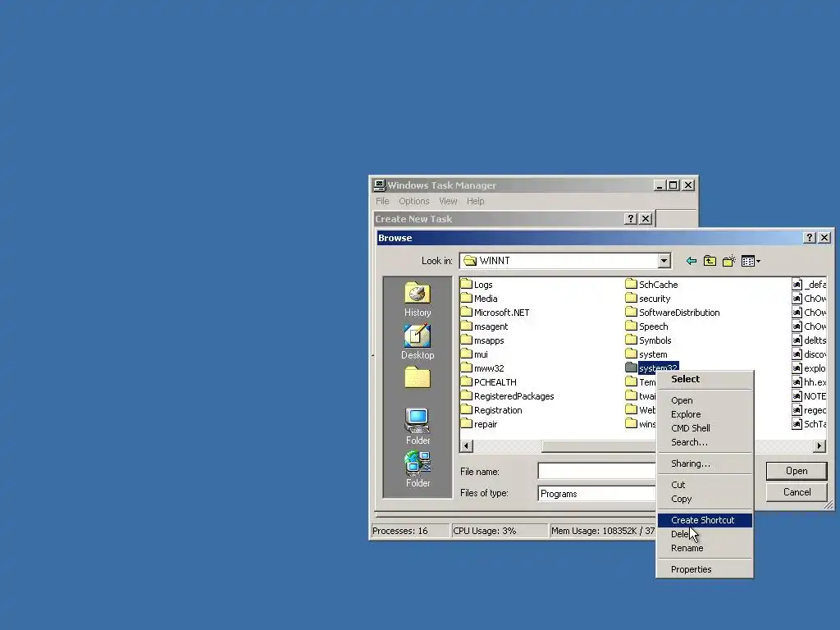
Task: Select the mww32 folder
Action: pos(482,368)
